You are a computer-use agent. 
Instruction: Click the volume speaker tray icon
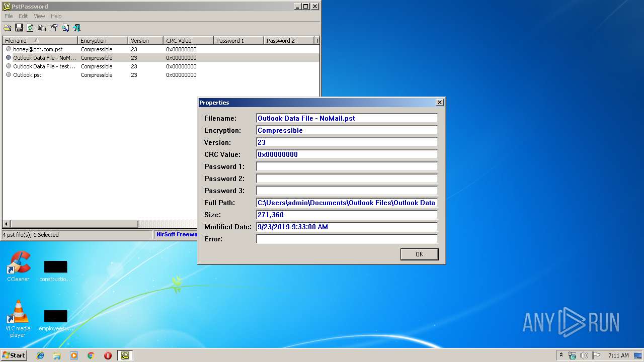584,355
